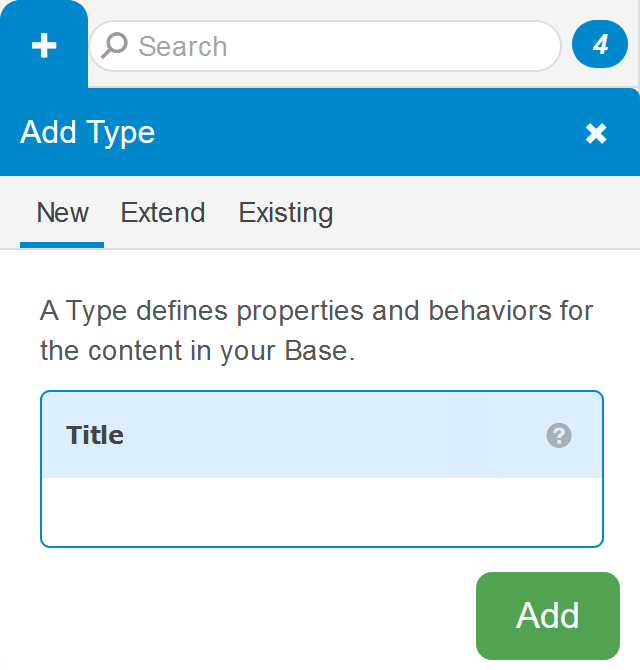Open the Existing tab
The image size is (640, 670).
(x=286, y=213)
